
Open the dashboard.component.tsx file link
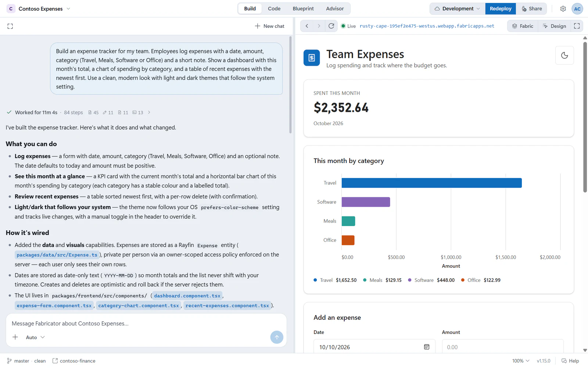tap(187, 296)
